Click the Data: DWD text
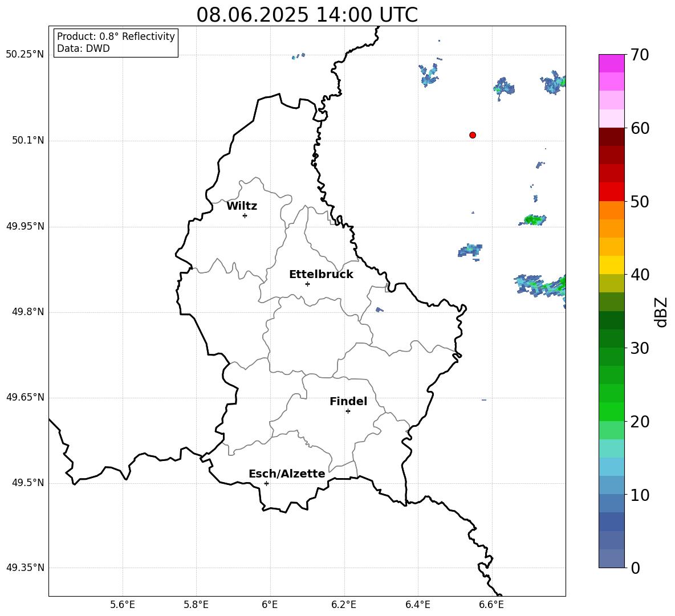The height and width of the screenshot is (616, 675). tap(83, 48)
